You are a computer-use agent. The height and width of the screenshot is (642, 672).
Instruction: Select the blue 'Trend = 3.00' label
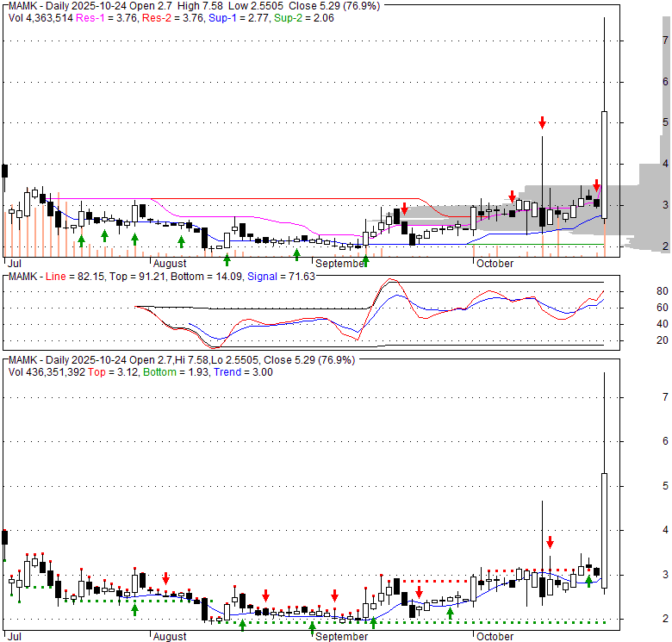pos(243,372)
